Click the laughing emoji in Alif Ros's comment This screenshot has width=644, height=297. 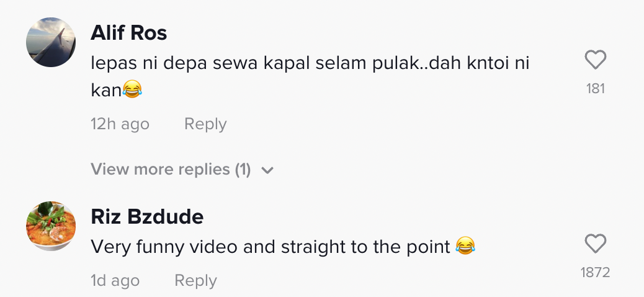coord(132,90)
